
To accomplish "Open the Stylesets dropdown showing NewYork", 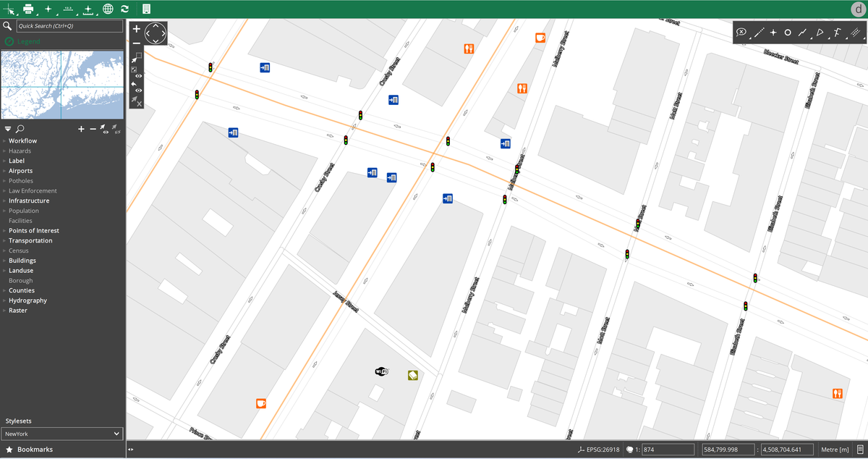I will 61,433.
